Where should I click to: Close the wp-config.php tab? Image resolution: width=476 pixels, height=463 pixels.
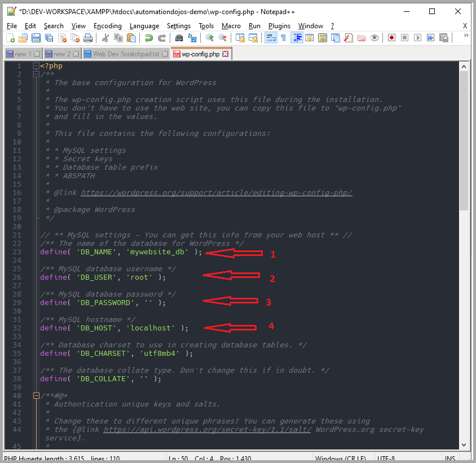(x=226, y=54)
